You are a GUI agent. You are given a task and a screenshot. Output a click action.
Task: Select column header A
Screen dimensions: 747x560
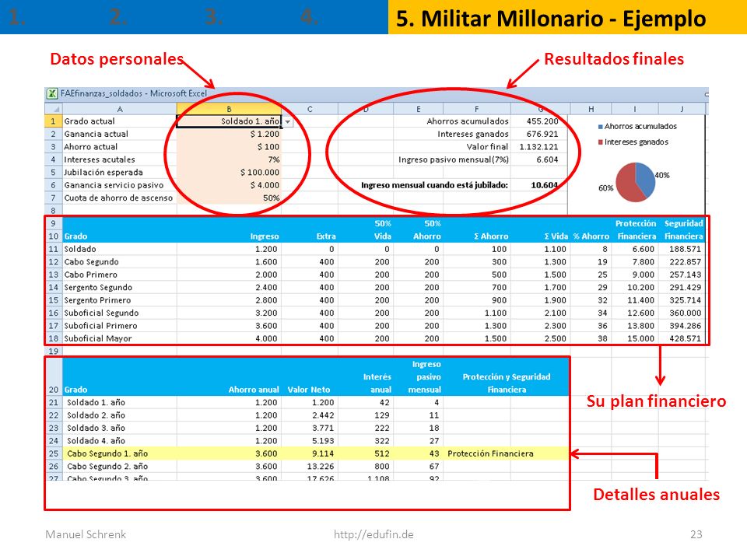(119, 110)
